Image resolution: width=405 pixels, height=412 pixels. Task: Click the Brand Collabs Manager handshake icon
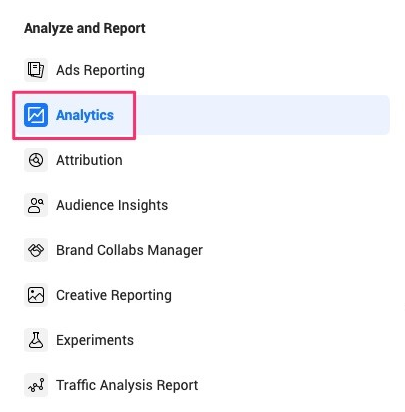[x=36, y=250]
